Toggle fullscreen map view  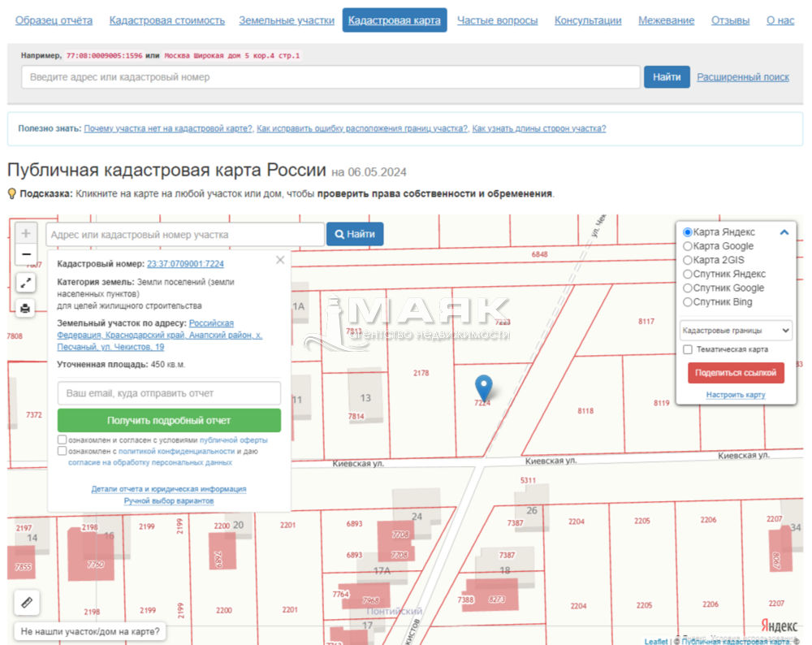click(x=26, y=283)
